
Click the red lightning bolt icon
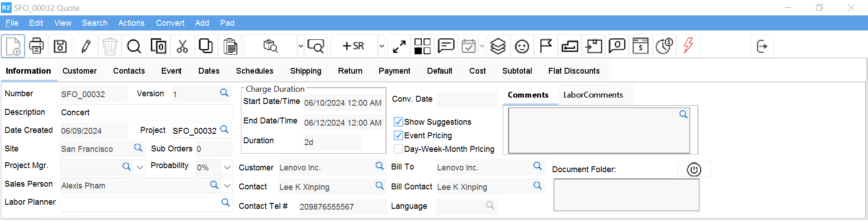[x=688, y=46]
